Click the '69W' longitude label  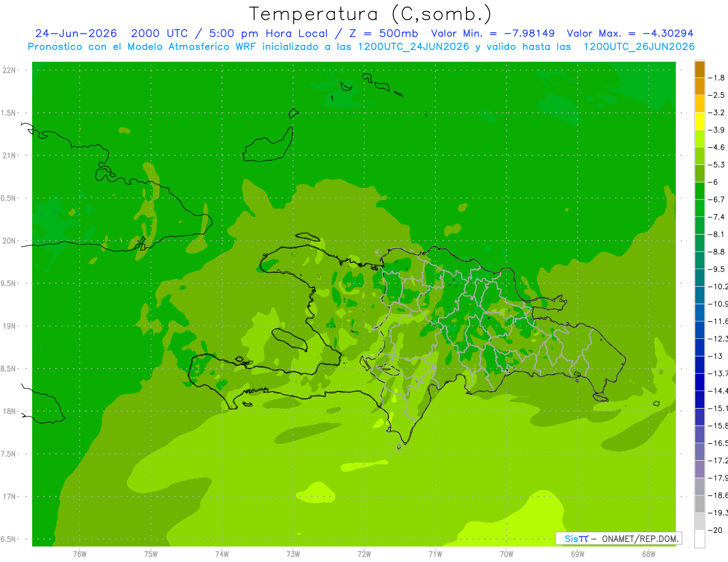pos(578,554)
